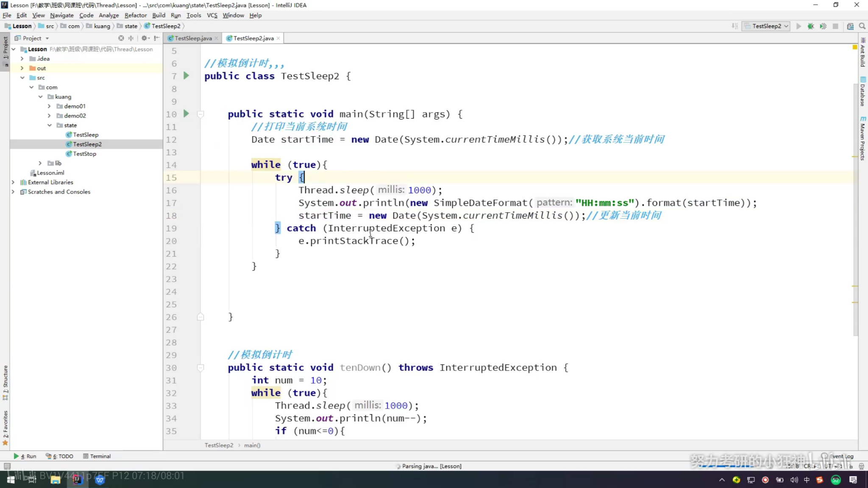Screen dimensions: 868x488
Task: Open Search Everywhere magnifier
Action: point(862,26)
